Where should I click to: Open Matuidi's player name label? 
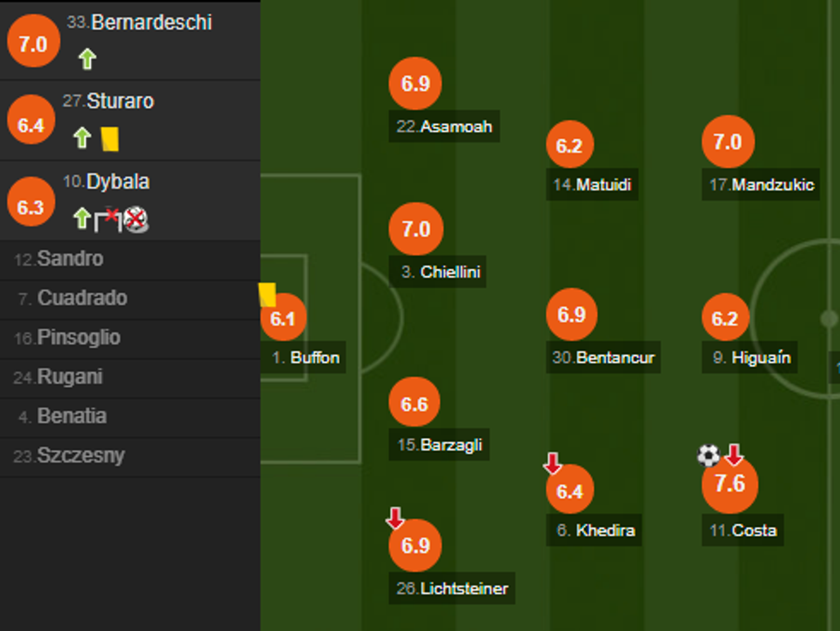596,184
